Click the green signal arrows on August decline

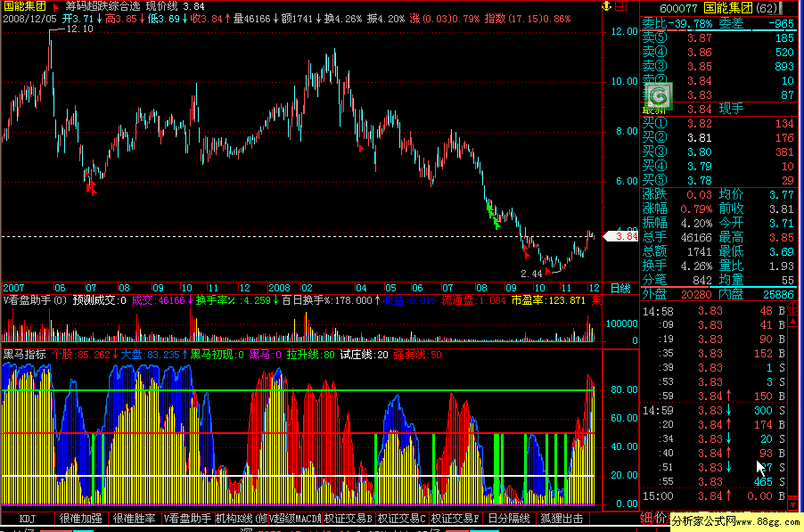(493, 216)
